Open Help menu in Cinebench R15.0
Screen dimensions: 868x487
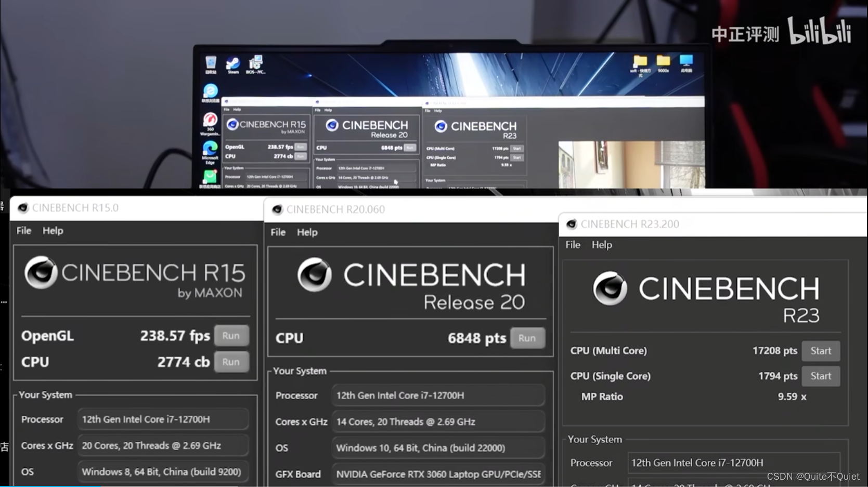(x=53, y=231)
